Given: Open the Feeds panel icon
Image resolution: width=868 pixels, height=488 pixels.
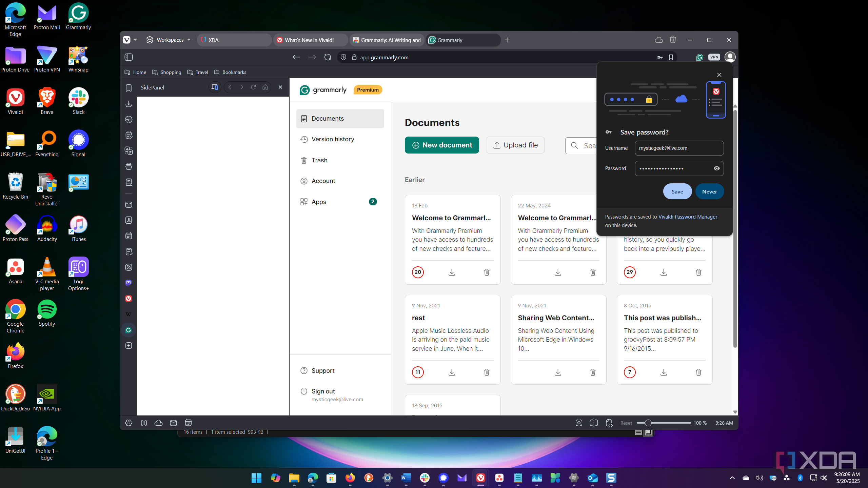Looking at the screenshot, I should pos(129,267).
